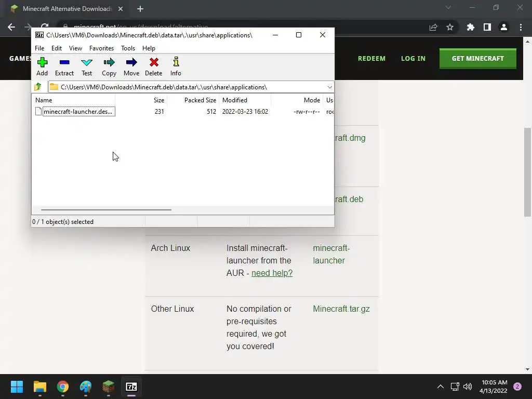Open the Tools menu

point(128,48)
